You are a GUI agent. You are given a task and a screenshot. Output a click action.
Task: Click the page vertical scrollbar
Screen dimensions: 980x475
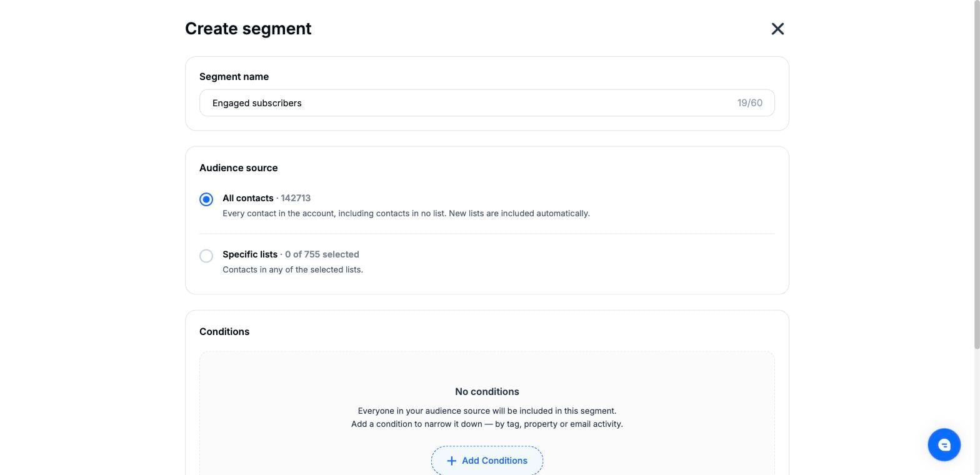click(977, 175)
